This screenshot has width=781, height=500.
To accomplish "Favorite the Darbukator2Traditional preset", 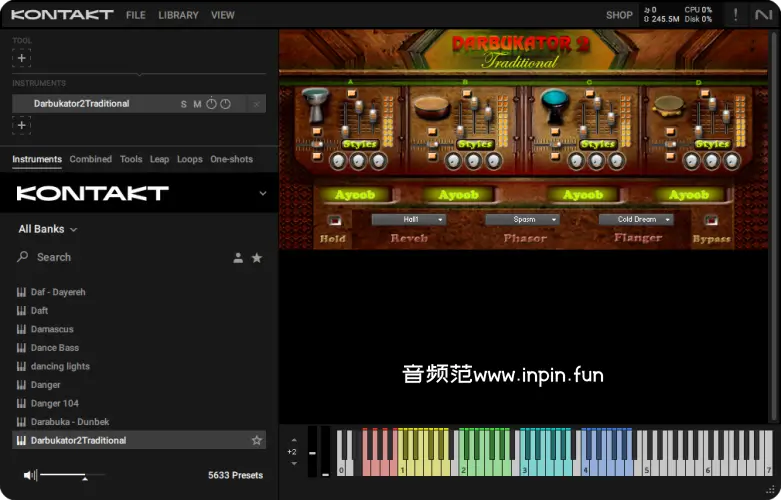I will click(x=257, y=440).
